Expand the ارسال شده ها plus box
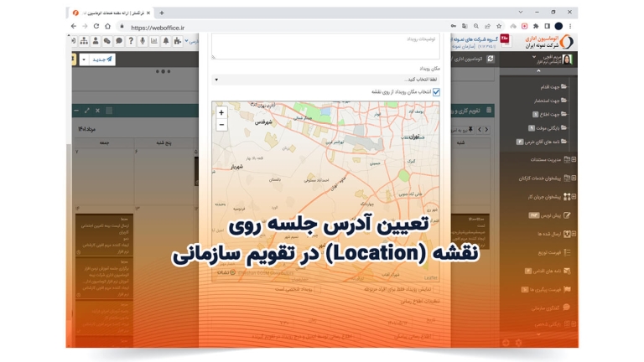Screen dimensions: 644x362 tap(574, 234)
